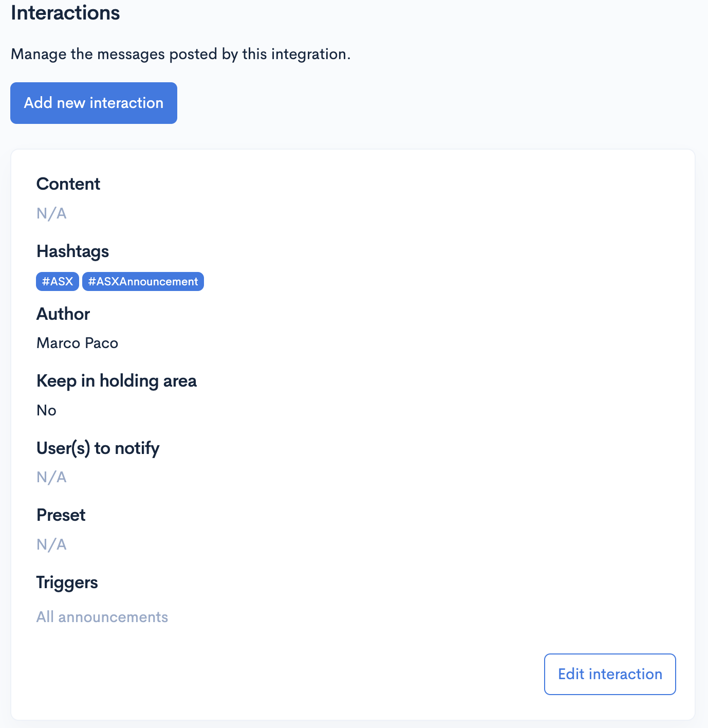This screenshot has height=728, width=708.
Task: Click the Triggers section label
Action: pos(67,582)
